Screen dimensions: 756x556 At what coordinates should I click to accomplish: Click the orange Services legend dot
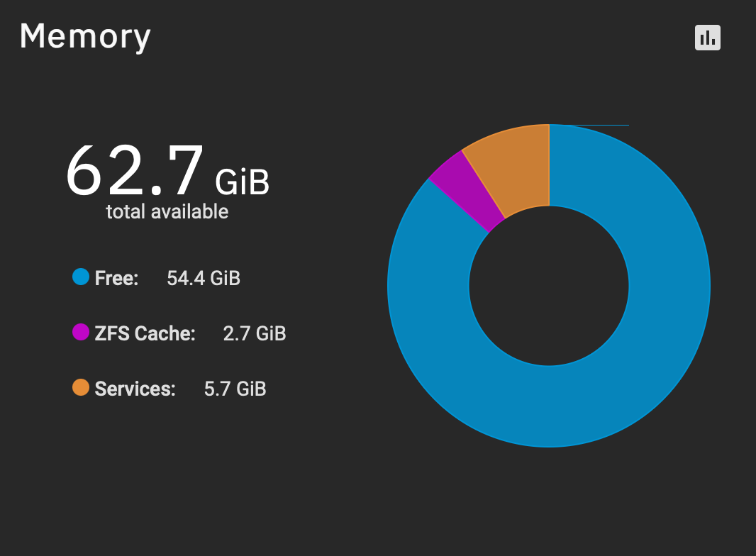coord(81,387)
